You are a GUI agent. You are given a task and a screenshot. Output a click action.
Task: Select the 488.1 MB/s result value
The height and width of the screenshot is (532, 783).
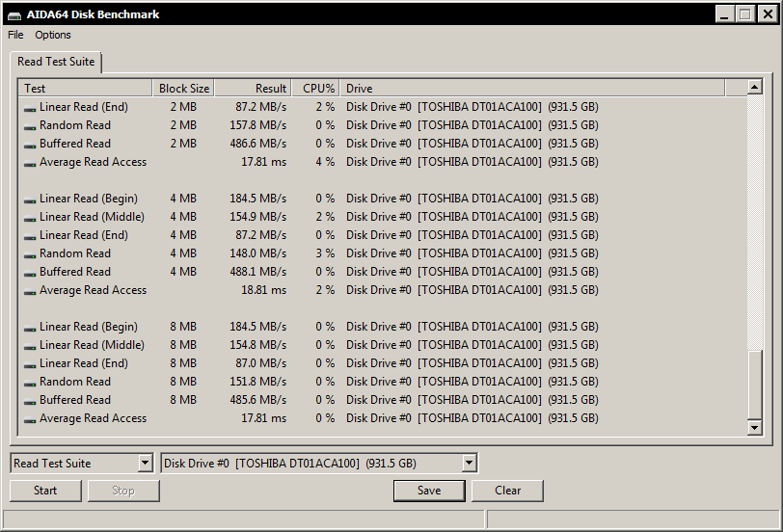click(257, 272)
